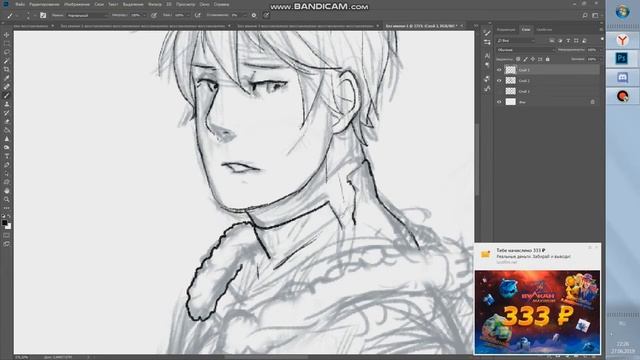Viewport: 640px width, 360px height.
Task: Select the Blur tool
Action: (x=7, y=139)
